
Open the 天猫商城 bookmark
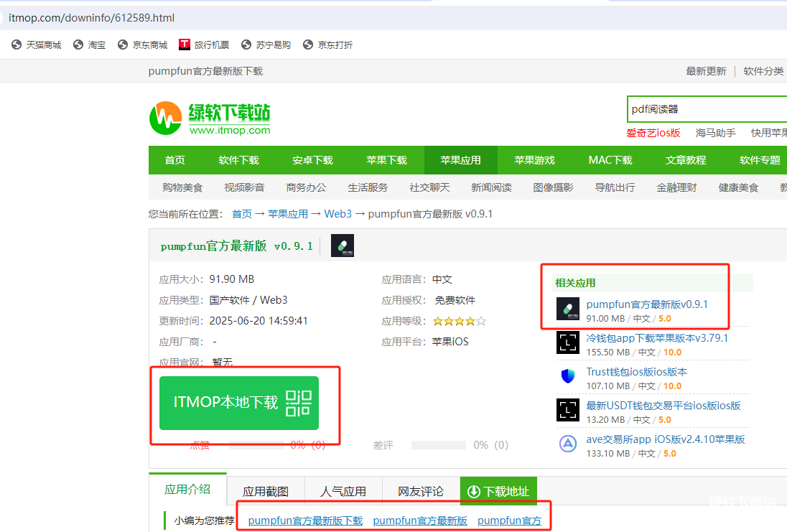pos(37,45)
